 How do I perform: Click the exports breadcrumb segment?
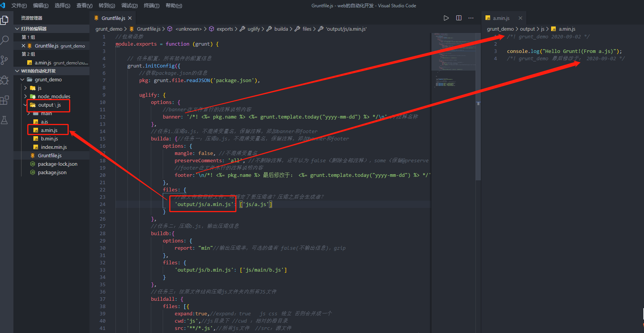225,29
